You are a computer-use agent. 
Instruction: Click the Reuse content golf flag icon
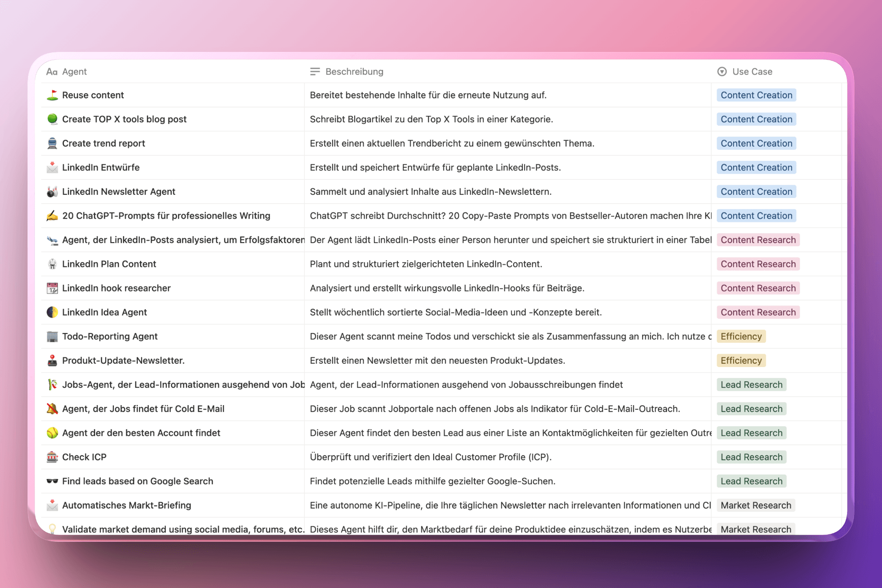coord(52,95)
